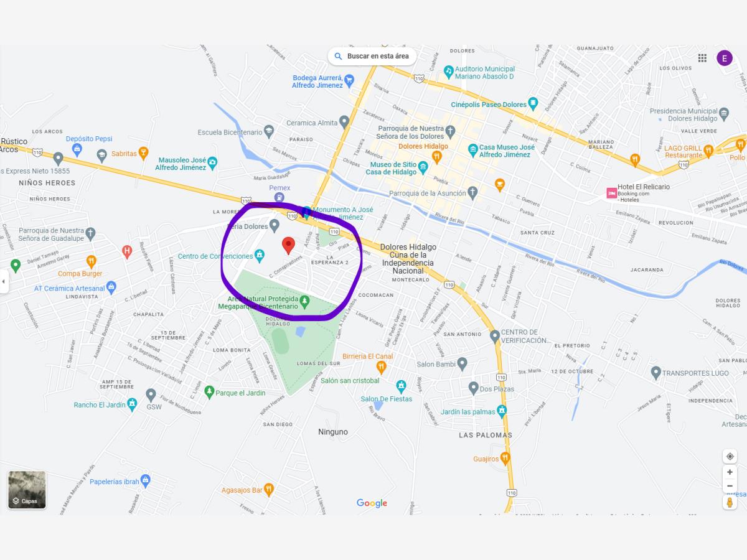Expand the collapsed side panel arrow
Viewport: 747px width, 560px height.
click(x=4, y=281)
